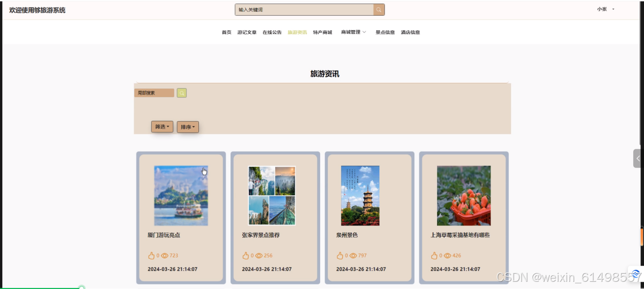The image size is (644, 289).
Task: Click thumbs-up icon on 厦门游玩亮点 card
Action: 152,256
